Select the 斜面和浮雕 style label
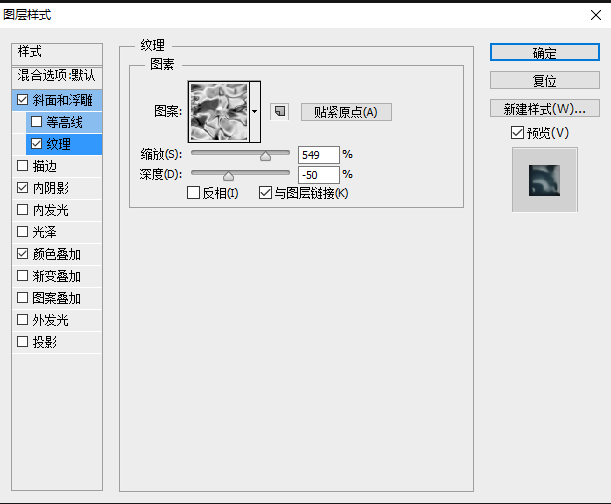The image size is (611, 504). click(63, 100)
